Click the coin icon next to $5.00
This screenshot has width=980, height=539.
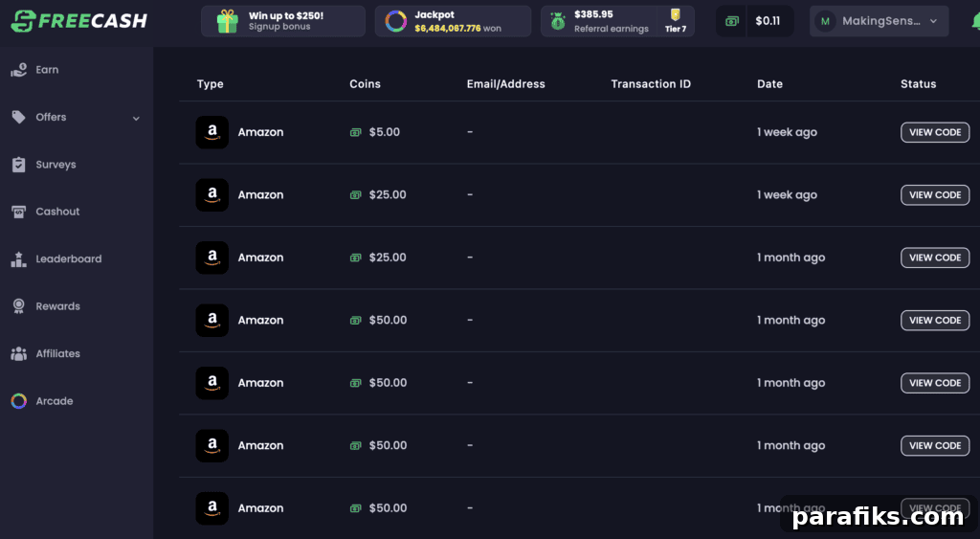[356, 132]
